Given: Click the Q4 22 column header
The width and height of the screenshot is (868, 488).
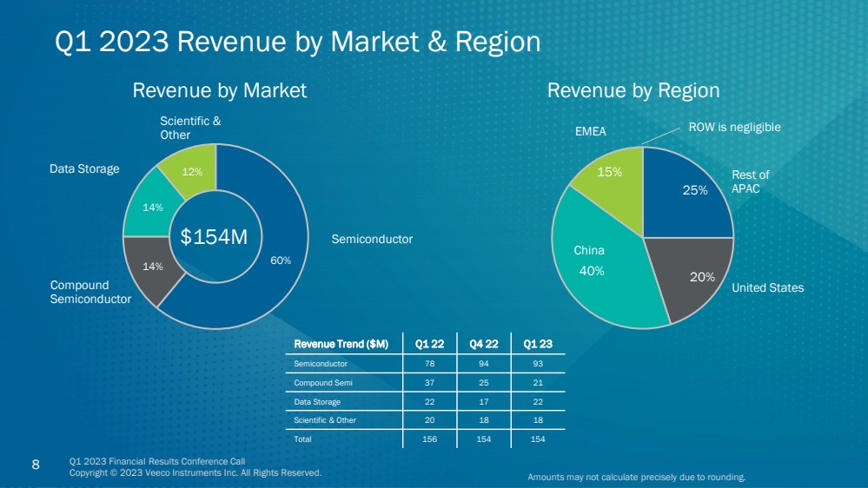Looking at the screenshot, I should coord(483,344).
